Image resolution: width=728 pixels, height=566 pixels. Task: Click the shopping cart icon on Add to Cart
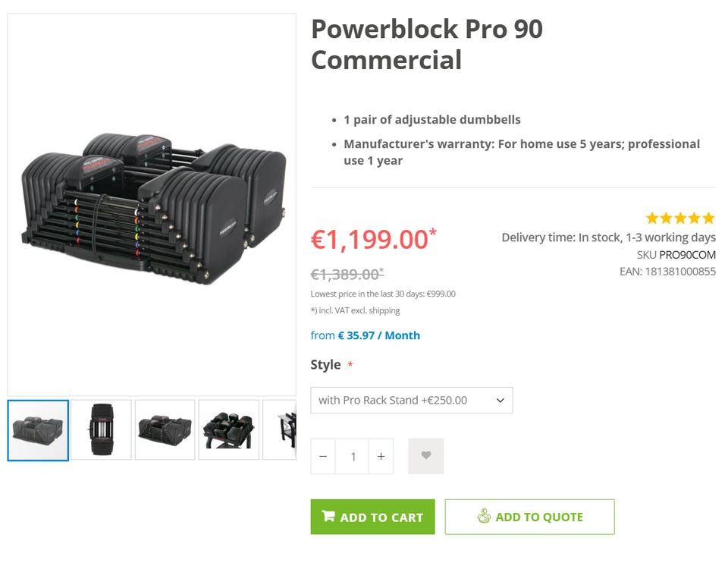coord(328,517)
